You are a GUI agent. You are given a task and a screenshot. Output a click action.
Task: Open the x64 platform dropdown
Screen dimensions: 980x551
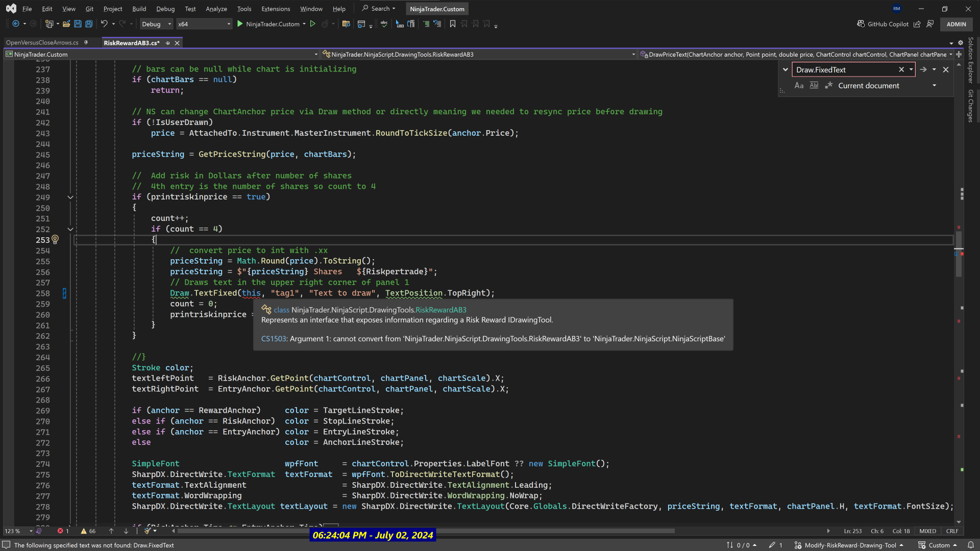(x=204, y=24)
